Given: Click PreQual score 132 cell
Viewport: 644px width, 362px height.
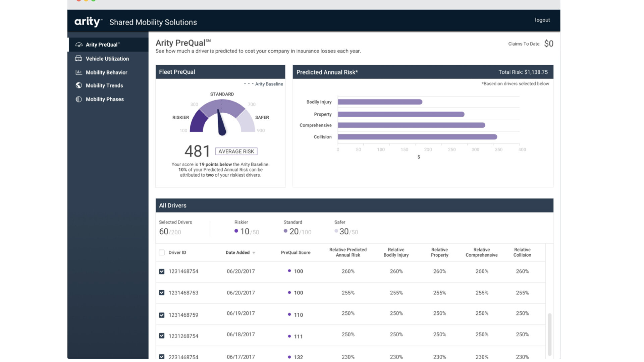Looking at the screenshot, I should pos(298,357).
